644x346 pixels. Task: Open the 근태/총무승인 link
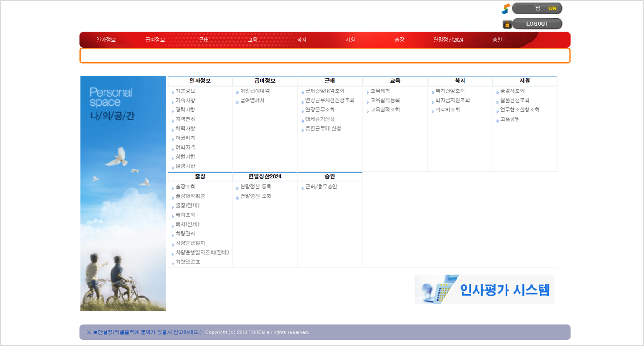pyautogui.click(x=321, y=187)
